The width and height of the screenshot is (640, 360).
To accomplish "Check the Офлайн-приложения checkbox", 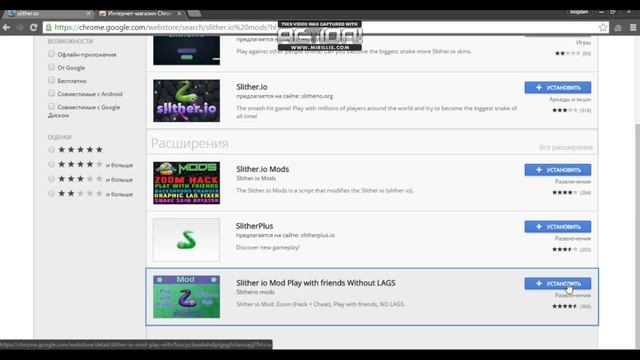I will click(x=51, y=54).
